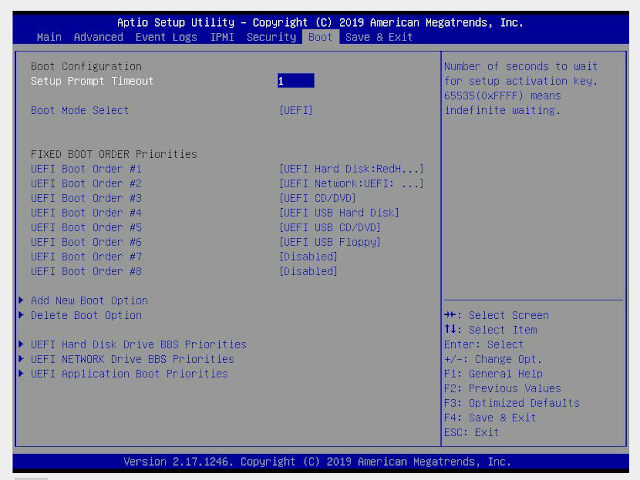The image size is (640, 480).
Task: Select the UEFI Boot Order #6 label
Action: (x=86, y=242)
